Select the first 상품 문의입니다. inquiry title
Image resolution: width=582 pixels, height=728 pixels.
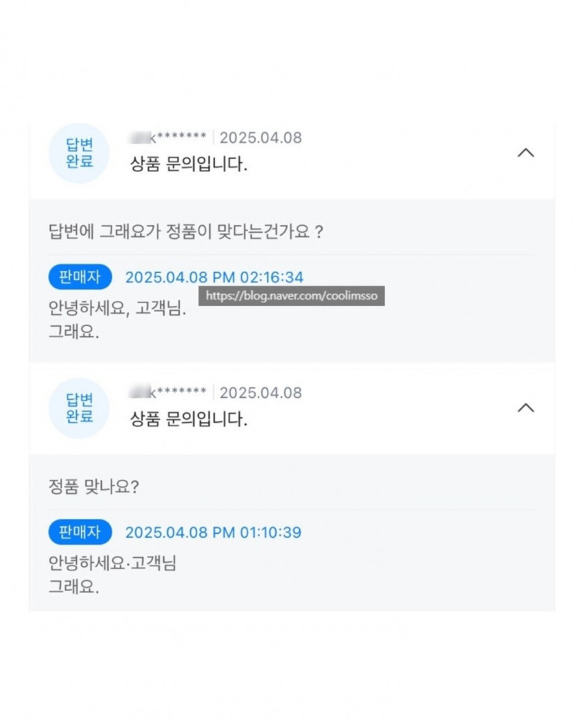(x=188, y=164)
